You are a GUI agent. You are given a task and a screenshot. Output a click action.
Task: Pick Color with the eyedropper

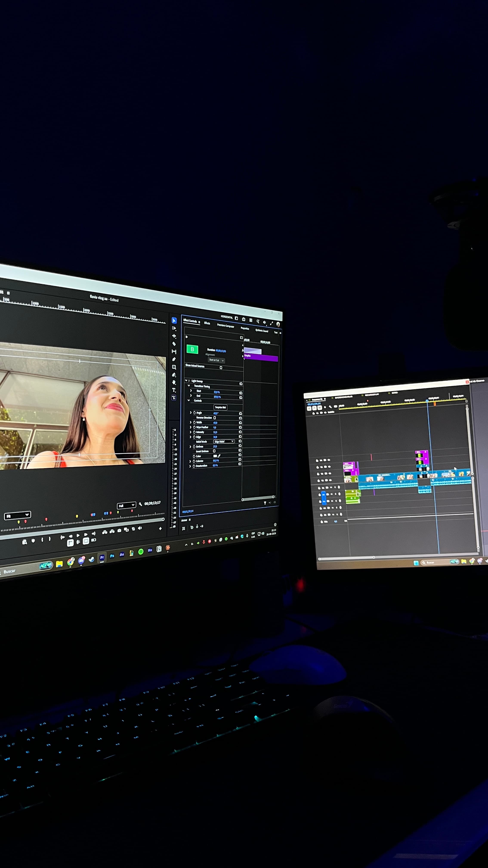219,456
